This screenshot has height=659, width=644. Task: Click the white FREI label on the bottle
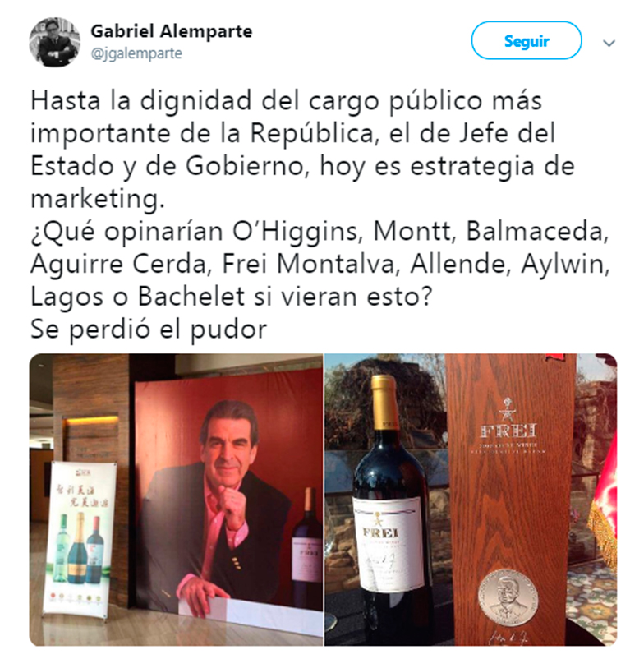[x=387, y=544]
